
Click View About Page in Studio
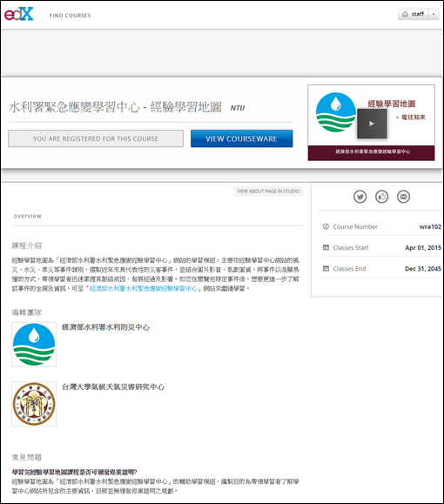(x=268, y=191)
